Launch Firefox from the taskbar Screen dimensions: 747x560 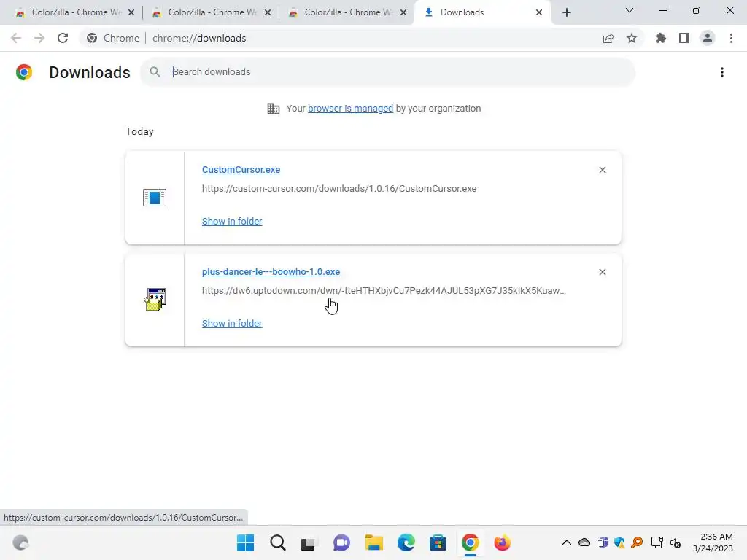click(x=502, y=542)
